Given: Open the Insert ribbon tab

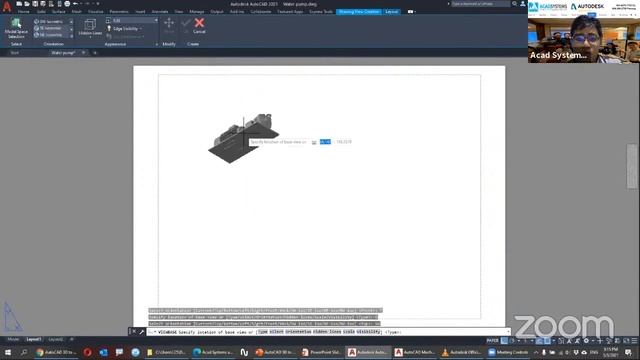Looking at the screenshot, I should (140, 11).
